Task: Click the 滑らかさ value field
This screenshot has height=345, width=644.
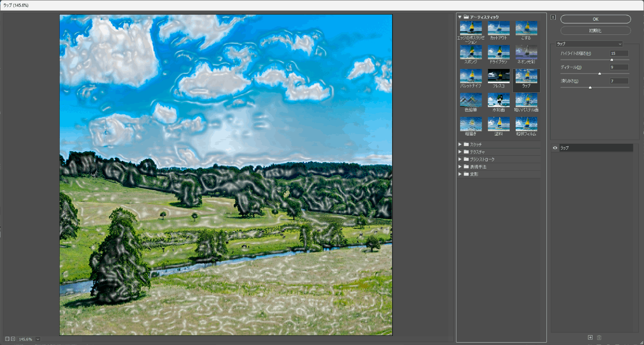Action: [619, 81]
